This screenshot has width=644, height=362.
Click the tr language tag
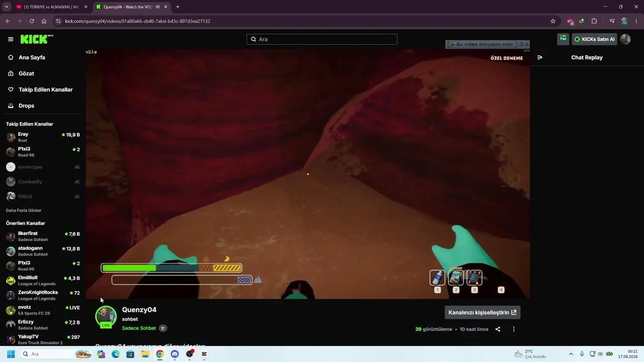[x=163, y=328]
